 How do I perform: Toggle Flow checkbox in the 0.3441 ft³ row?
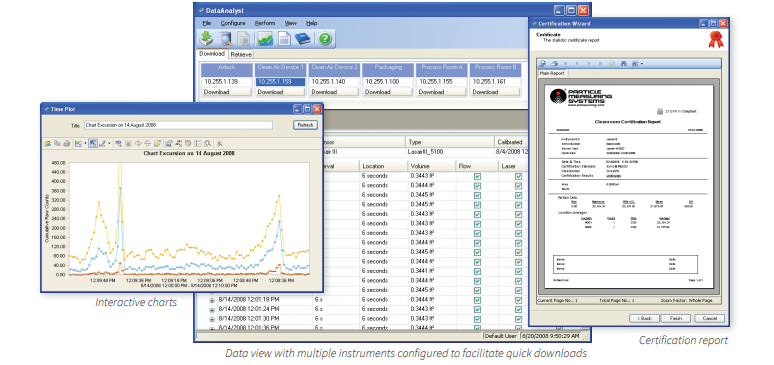477,271
